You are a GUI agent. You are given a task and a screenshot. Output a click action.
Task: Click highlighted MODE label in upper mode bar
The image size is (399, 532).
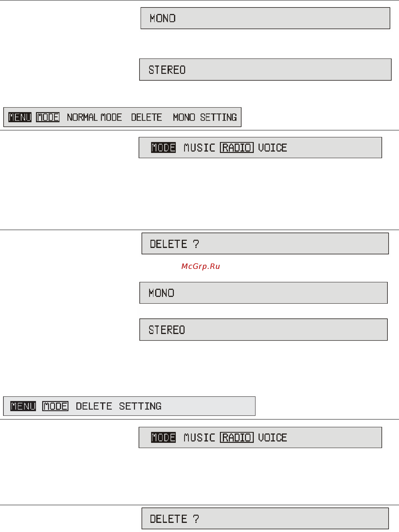pos(163,147)
